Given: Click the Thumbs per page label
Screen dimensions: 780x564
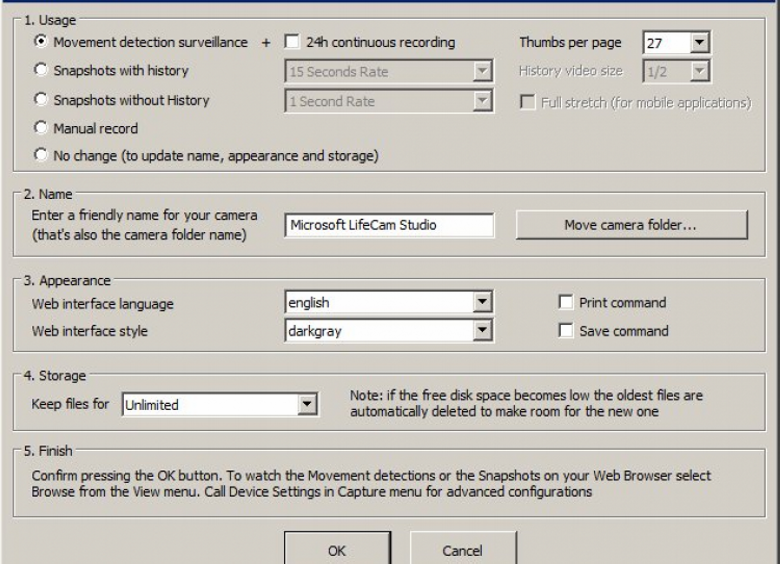Looking at the screenshot, I should (x=570, y=42).
